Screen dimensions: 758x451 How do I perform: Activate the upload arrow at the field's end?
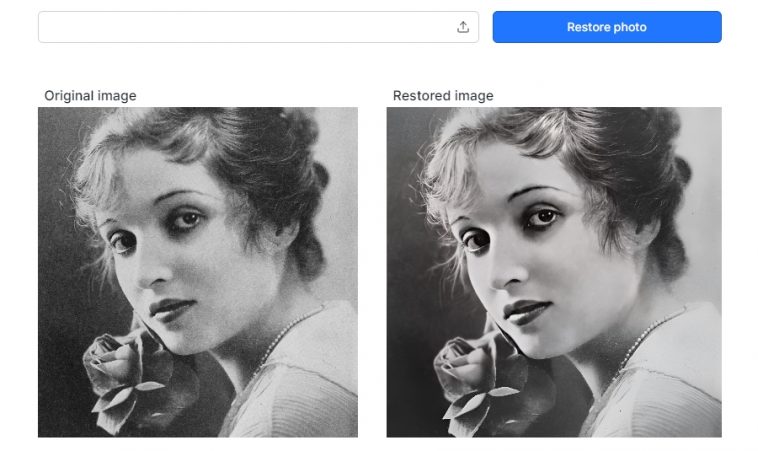[463, 27]
